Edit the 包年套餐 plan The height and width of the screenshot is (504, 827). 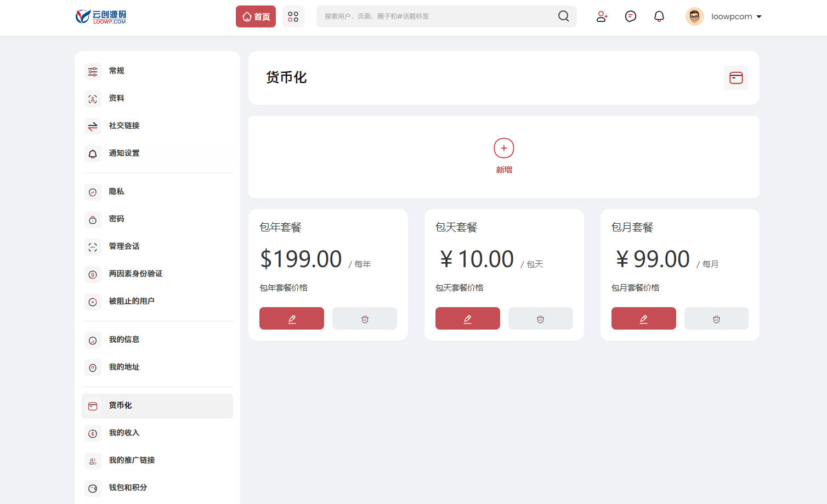pos(292,319)
